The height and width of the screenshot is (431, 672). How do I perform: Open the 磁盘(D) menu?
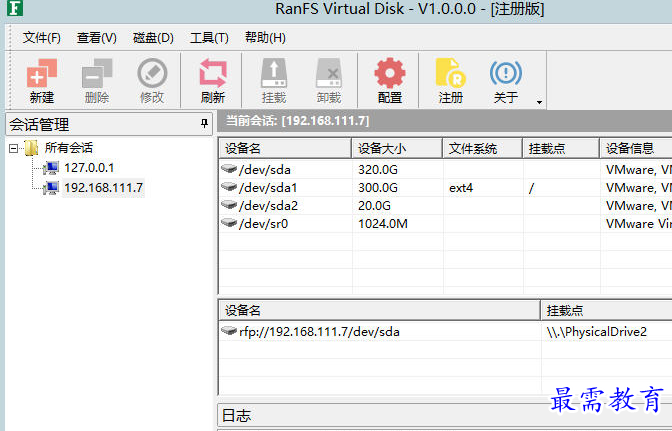(x=153, y=38)
